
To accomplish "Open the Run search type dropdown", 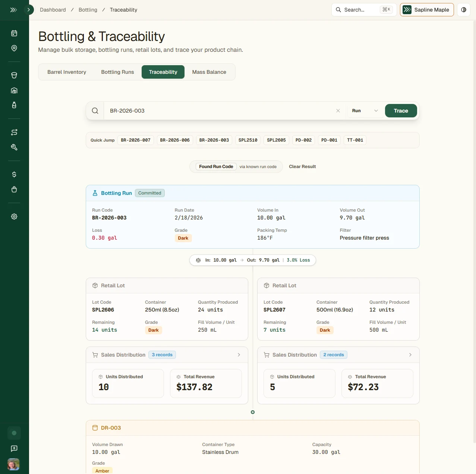I will [x=365, y=111].
